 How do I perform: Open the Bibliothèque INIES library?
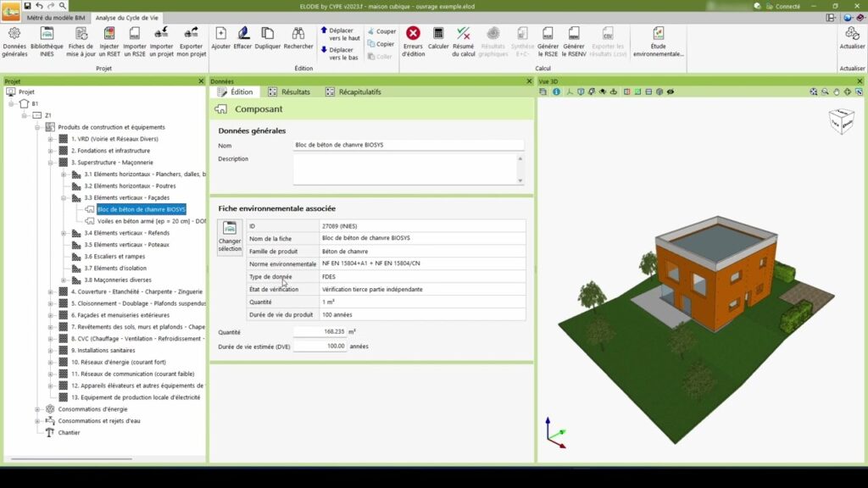(x=47, y=40)
